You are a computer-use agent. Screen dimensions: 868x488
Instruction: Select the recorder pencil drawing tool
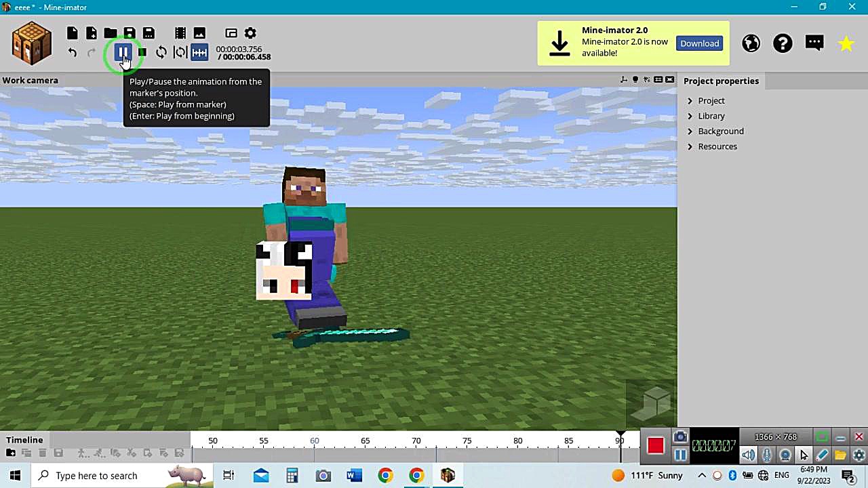pos(822,455)
